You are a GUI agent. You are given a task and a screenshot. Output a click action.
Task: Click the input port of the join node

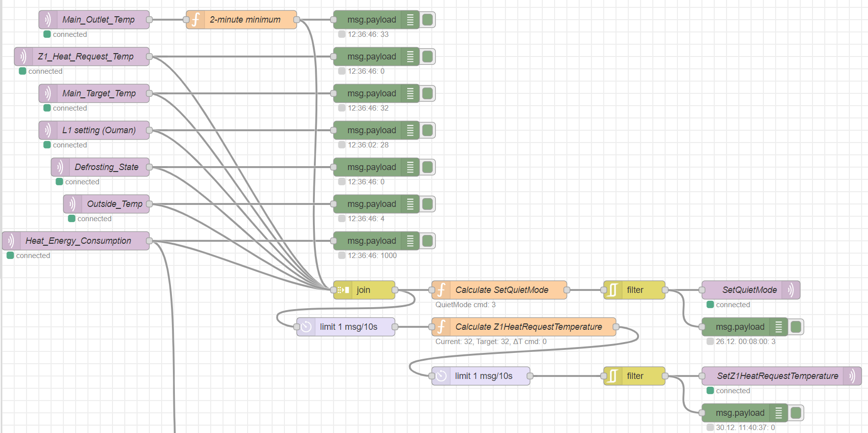click(334, 290)
